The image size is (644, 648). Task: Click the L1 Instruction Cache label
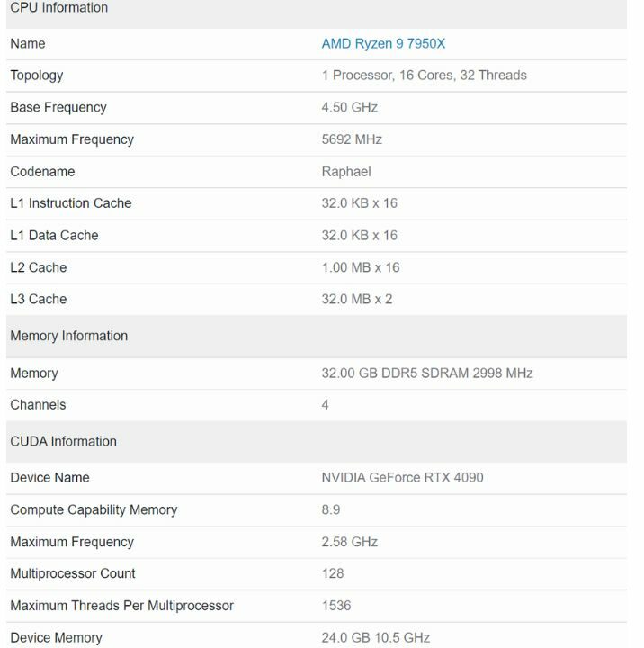point(70,203)
